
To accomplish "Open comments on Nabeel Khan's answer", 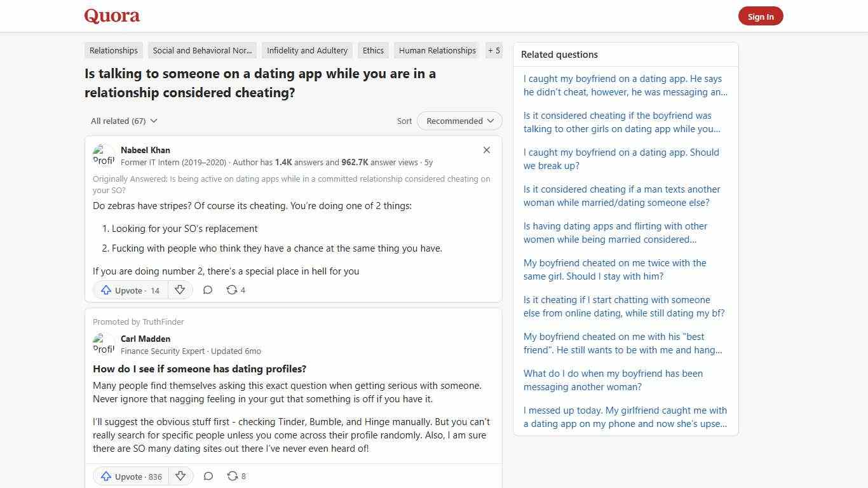I will click(x=208, y=290).
